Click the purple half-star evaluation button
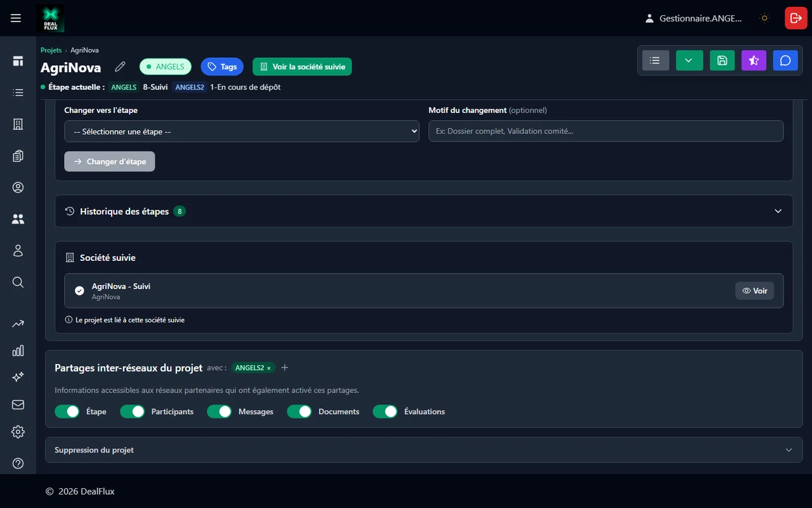This screenshot has width=812, height=508. (x=754, y=60)
